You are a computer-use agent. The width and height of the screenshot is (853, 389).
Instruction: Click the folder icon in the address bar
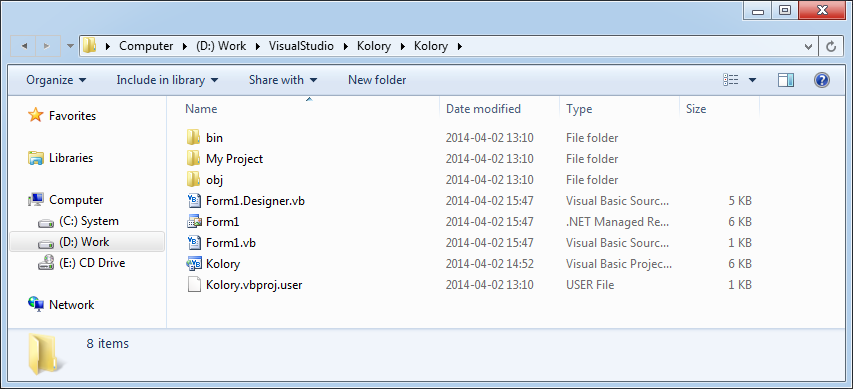(90, 46)
